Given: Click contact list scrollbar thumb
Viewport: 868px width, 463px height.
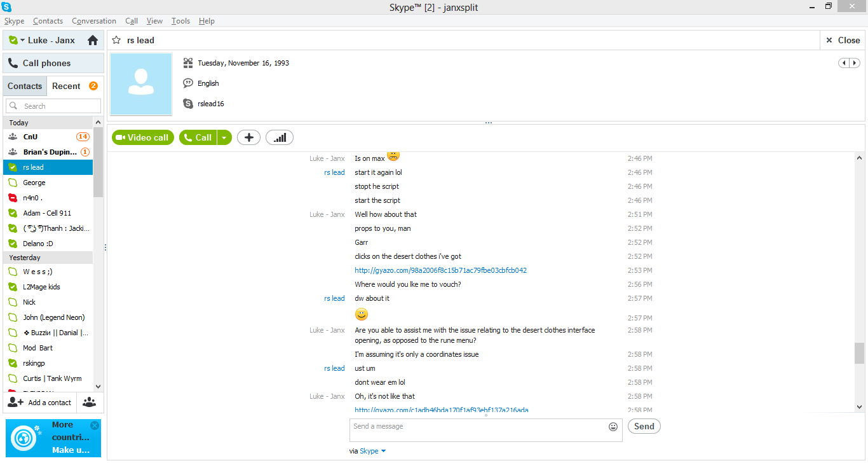Looking at the screenshot, I should coord(98,163).
